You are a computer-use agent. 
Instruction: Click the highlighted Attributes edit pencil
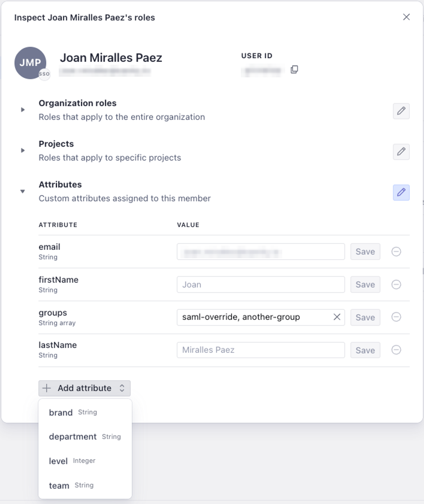[x=401, y=192]
